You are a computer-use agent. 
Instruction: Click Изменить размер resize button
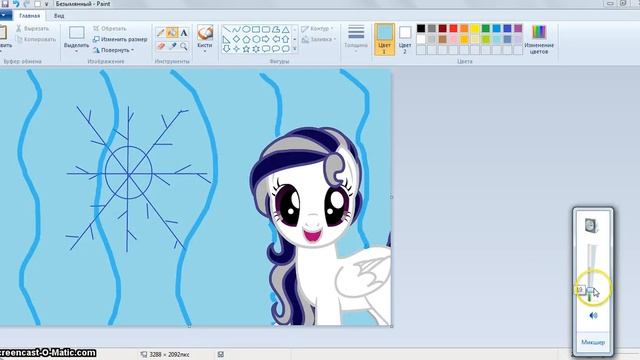pyautogui.click(x=120, y=39)
